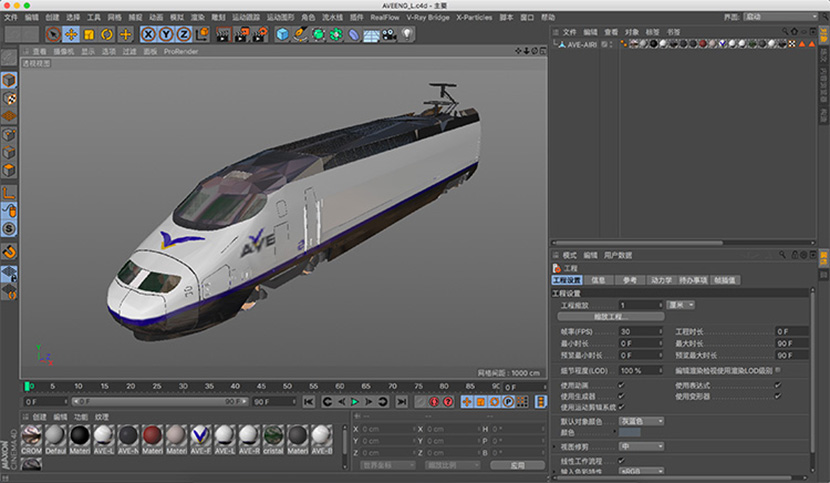Click the 帧率(FPS) input field
830x483 pixels.
coord(641,332)
